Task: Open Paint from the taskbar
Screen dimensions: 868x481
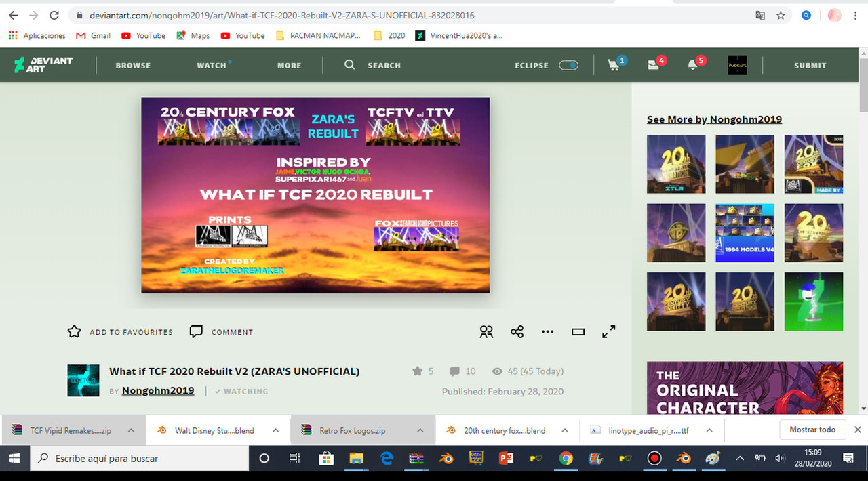Action: pyautogui.click(x=713, y=459)
